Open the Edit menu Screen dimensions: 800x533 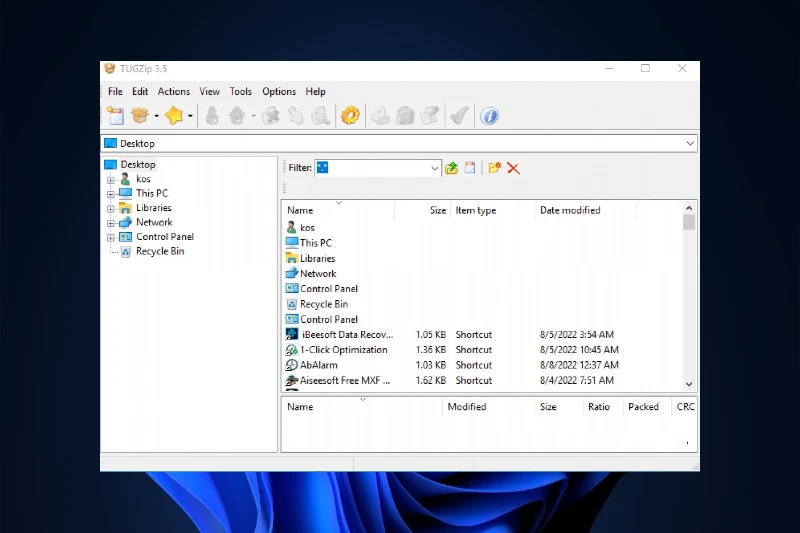(x=140, y=91)
